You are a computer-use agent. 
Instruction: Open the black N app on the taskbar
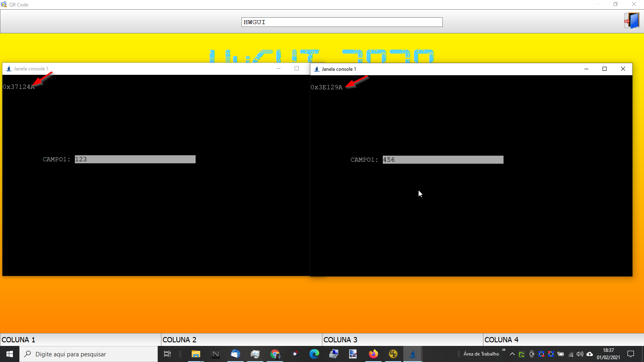pyautogui.click(x=216, y=354)
